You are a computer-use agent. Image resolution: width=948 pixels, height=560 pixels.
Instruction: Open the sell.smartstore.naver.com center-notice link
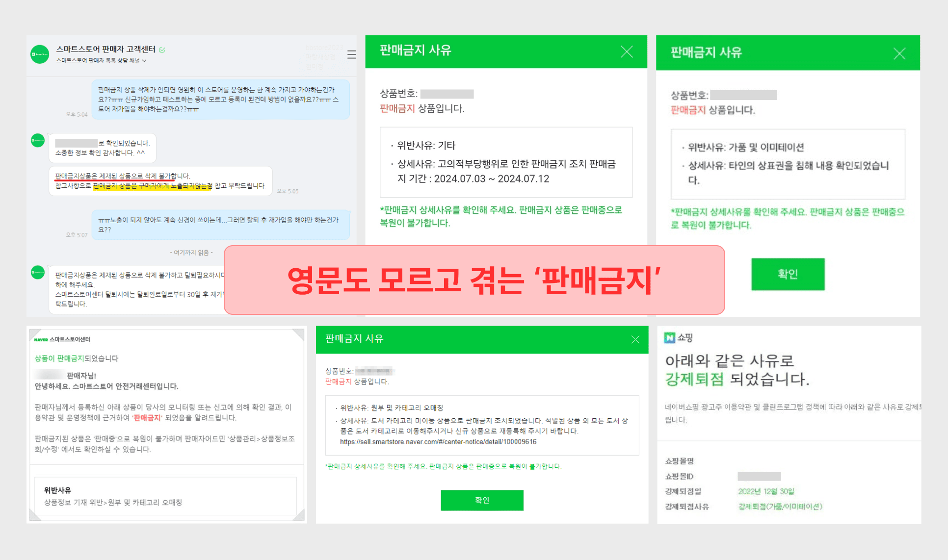[x=438, y=442]
